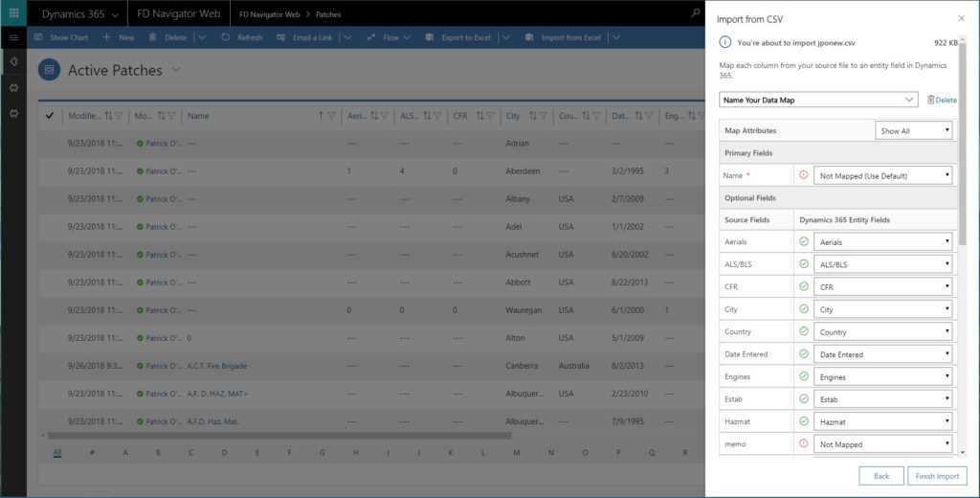Click the Finish Import button
The image size is (980, 498).
pos(937,476)
